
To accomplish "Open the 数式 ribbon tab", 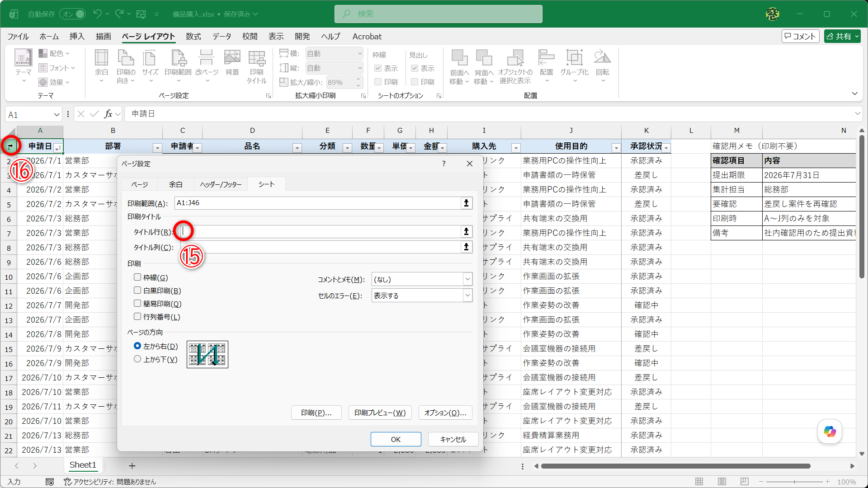I will [193, 37].
